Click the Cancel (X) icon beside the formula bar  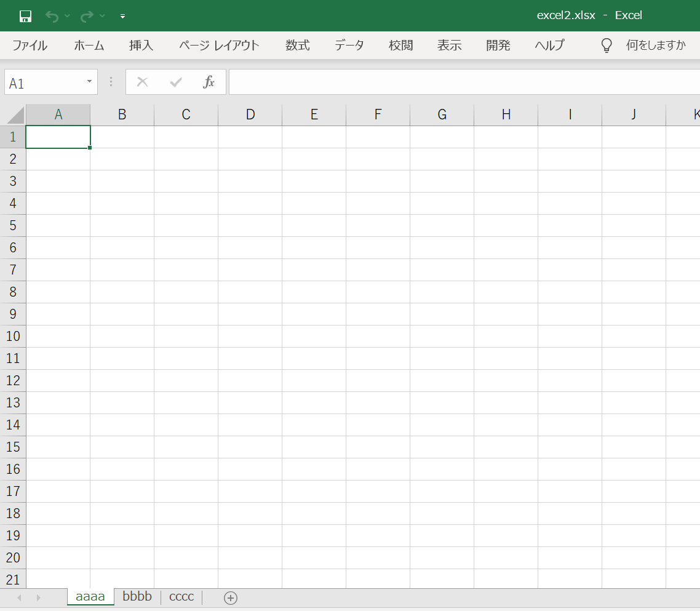pyautogui.click(x=142, y=81)
